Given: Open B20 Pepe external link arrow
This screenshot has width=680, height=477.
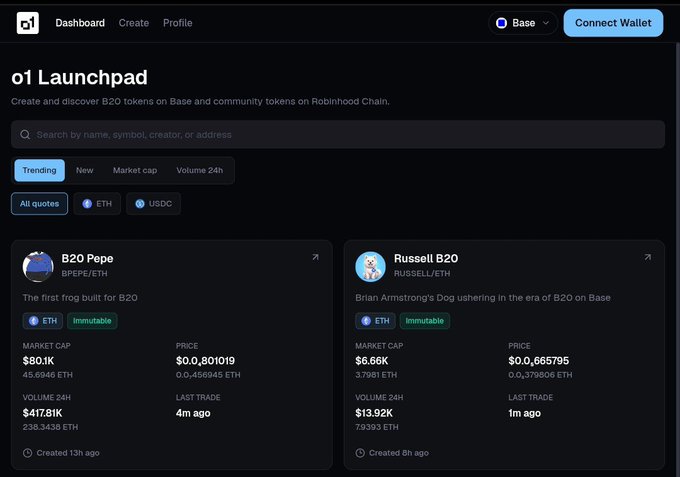Looking at the screenshot, I should coord(315,257).
